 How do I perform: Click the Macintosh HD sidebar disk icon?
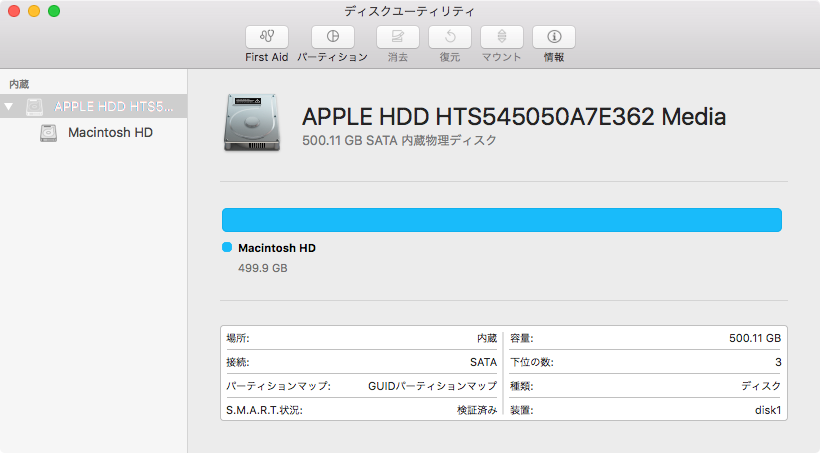[48, 133]
